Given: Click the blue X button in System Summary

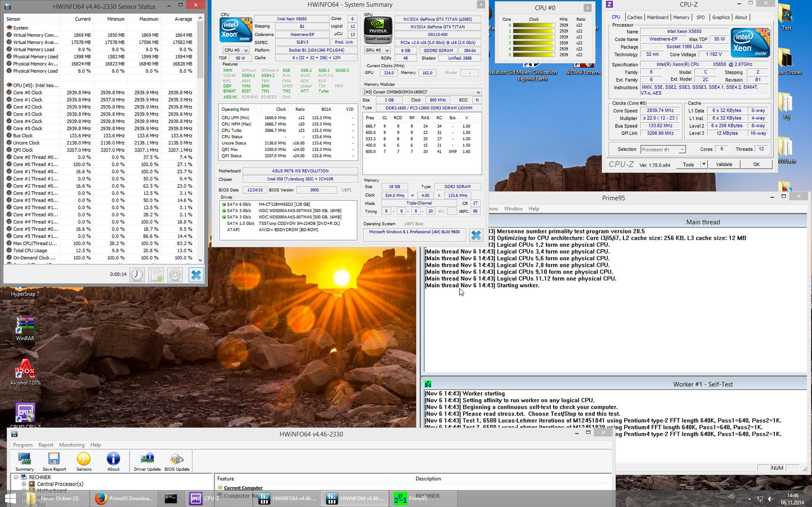Looking at the screenshot, I should pos(476,235).
